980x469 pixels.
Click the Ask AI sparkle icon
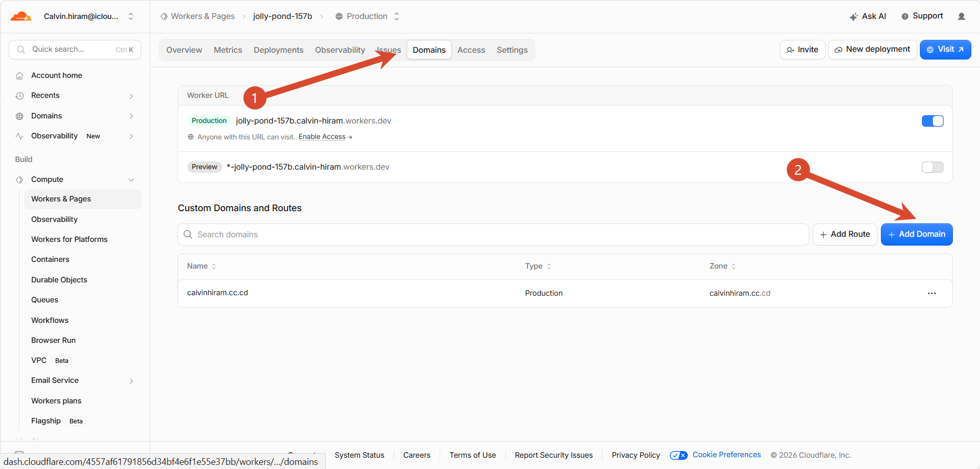tap(854, 16)
